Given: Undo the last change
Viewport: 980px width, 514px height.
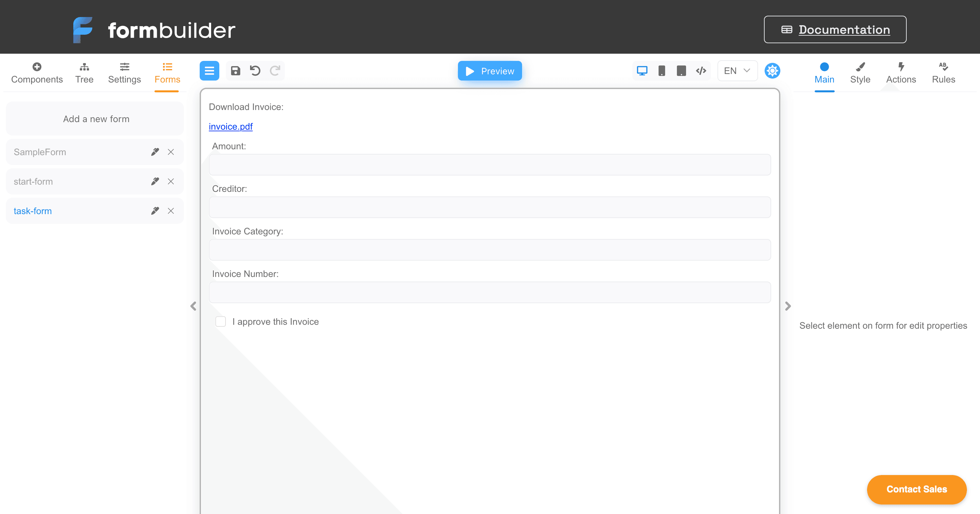Looking at the screenshot, I should coord(255,71).
